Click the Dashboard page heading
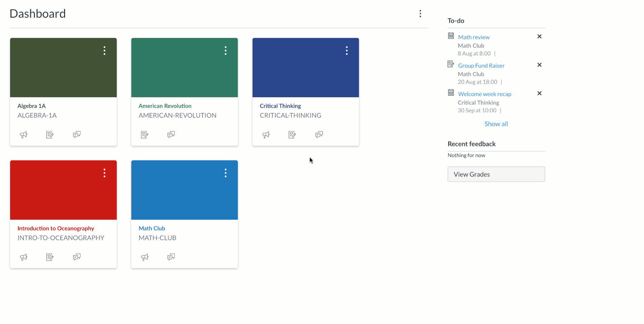Screen dimensions: 644x324 pos(38,14)
